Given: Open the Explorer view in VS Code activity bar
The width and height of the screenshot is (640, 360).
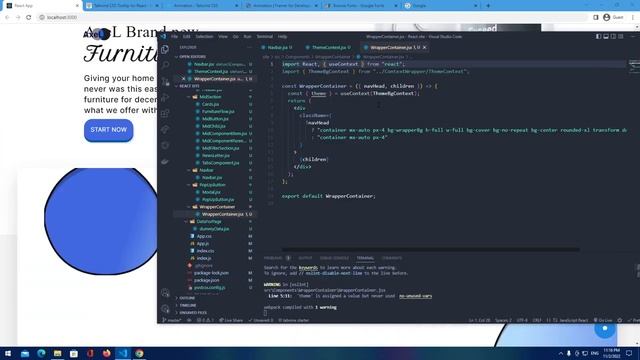Looking at the screenshot, I should click(165, 49).
